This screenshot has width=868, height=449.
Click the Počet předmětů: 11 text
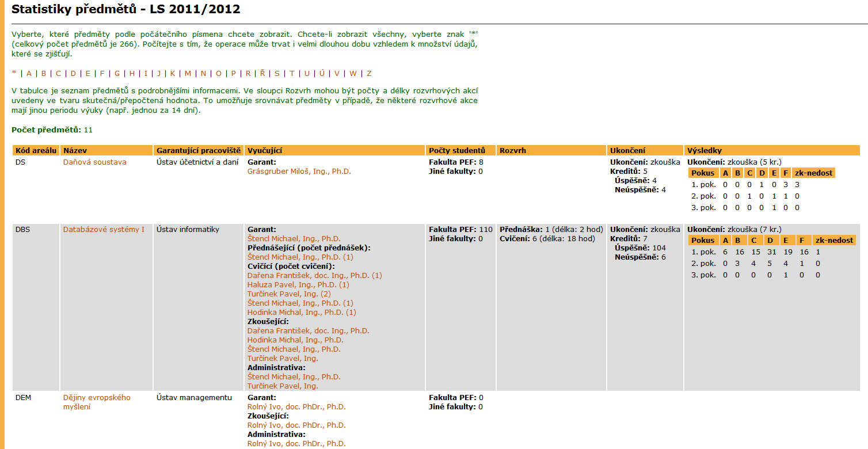click(x=52, y=130)
